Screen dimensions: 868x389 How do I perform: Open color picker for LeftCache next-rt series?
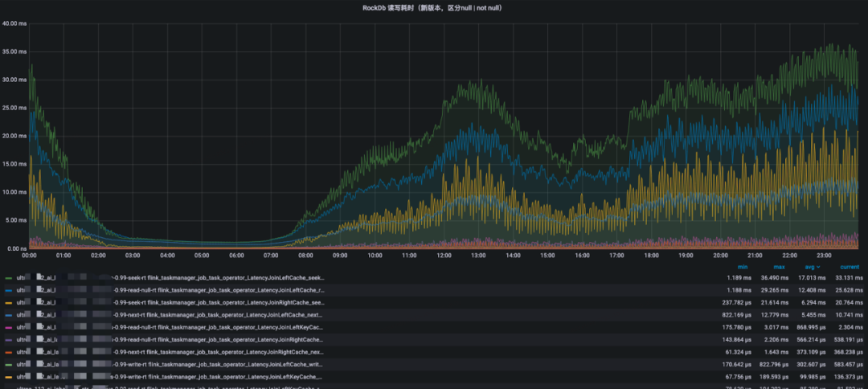click(8, 314)
